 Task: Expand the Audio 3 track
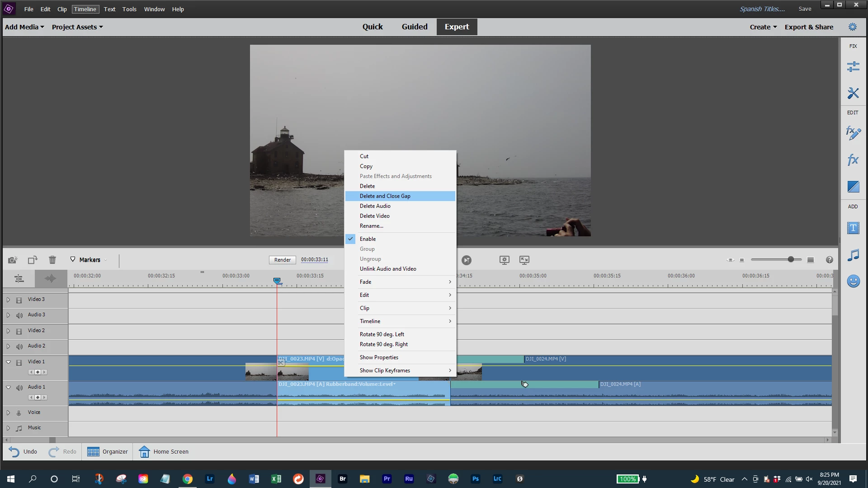pyautogui.click(x=8, y=315)
